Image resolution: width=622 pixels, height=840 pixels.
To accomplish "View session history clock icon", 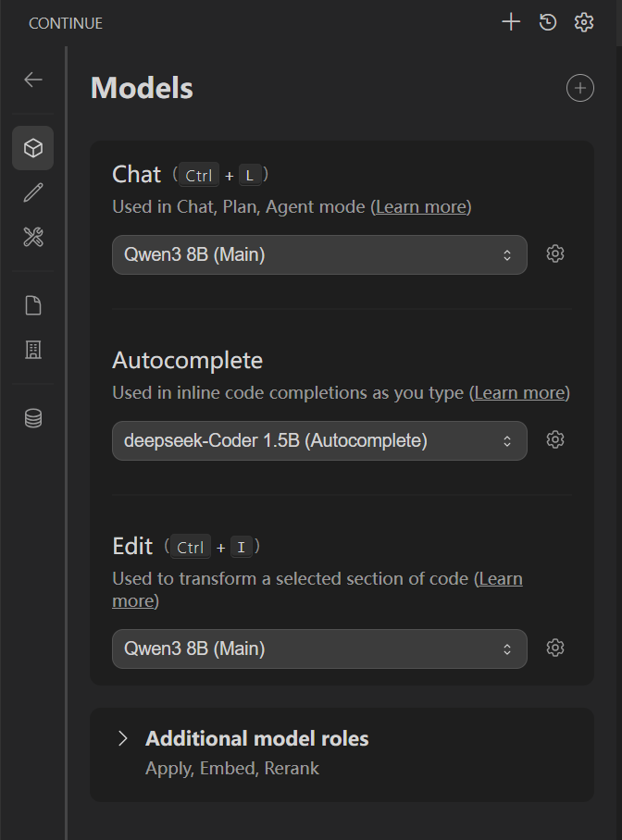I will pyautogui.click(x=547, y=22).
